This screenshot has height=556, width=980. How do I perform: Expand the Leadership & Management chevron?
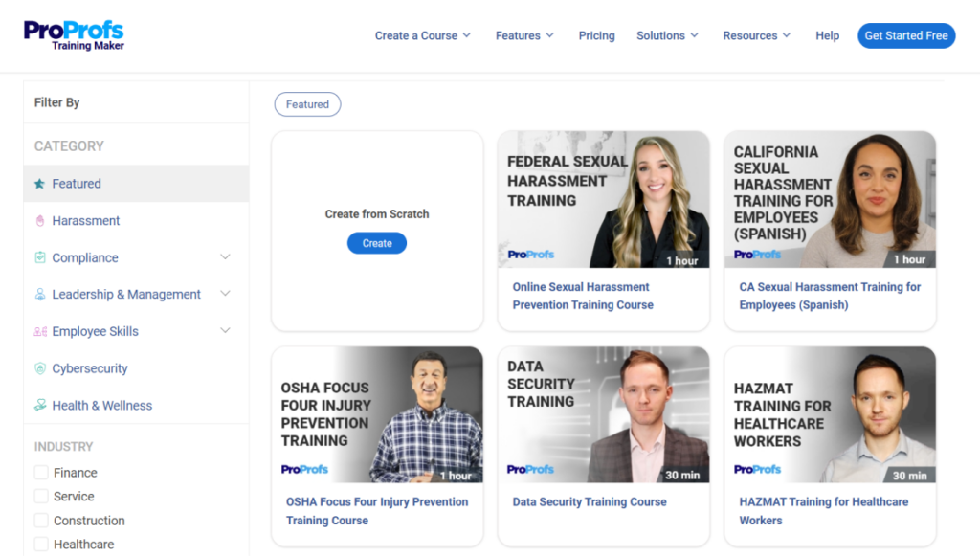pos(225,294)
